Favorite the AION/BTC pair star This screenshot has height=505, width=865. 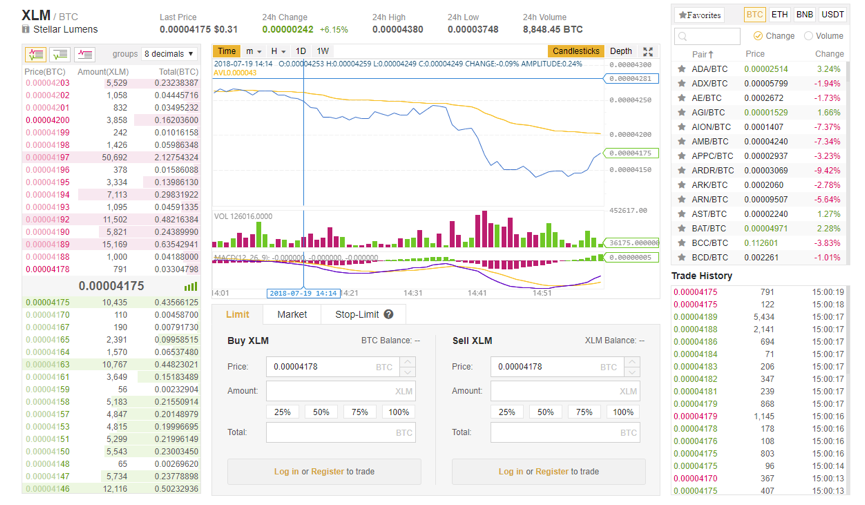682,127
